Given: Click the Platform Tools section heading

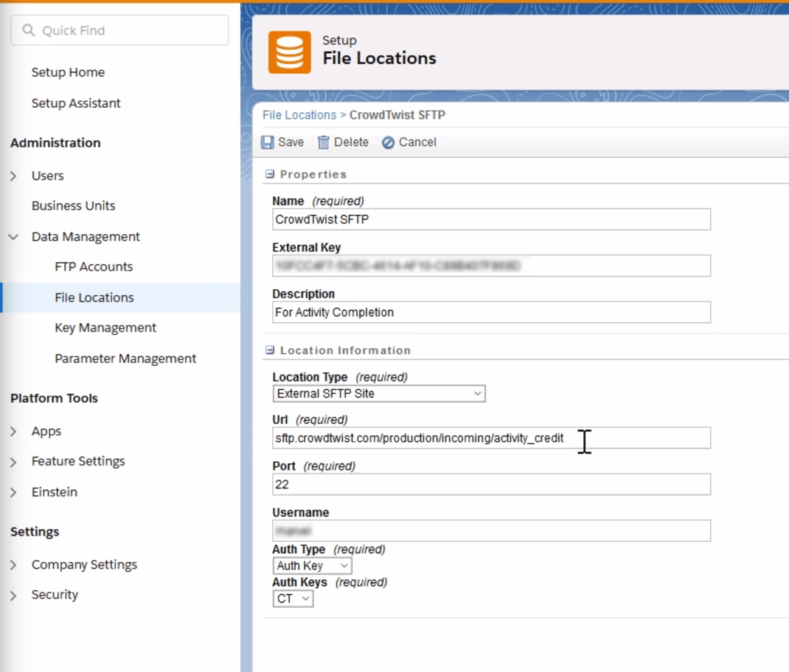Looking at the screenshot, I should [54, 398].
